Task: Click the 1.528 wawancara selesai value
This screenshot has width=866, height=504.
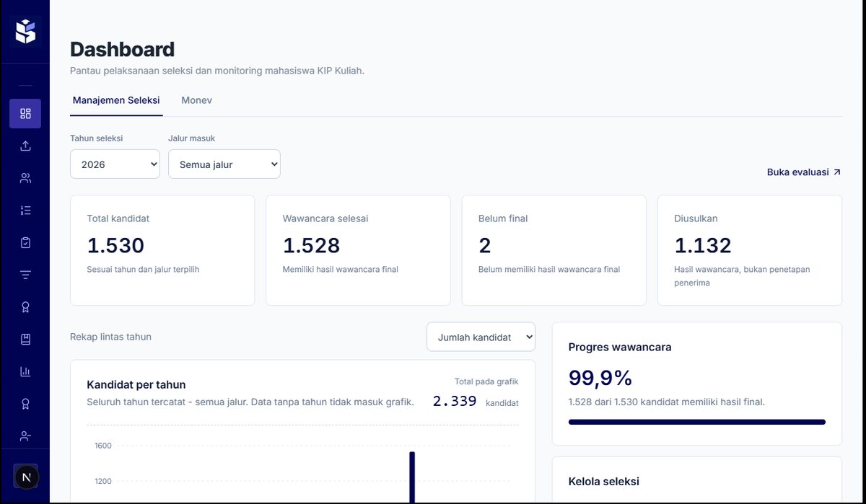Action: pyautogui.click(x=312, y=245)
